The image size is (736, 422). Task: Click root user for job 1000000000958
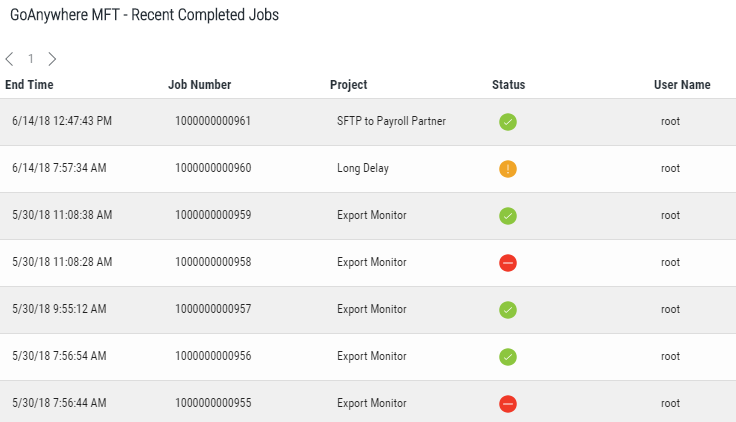pyautogui.click(x=670, y=262)
